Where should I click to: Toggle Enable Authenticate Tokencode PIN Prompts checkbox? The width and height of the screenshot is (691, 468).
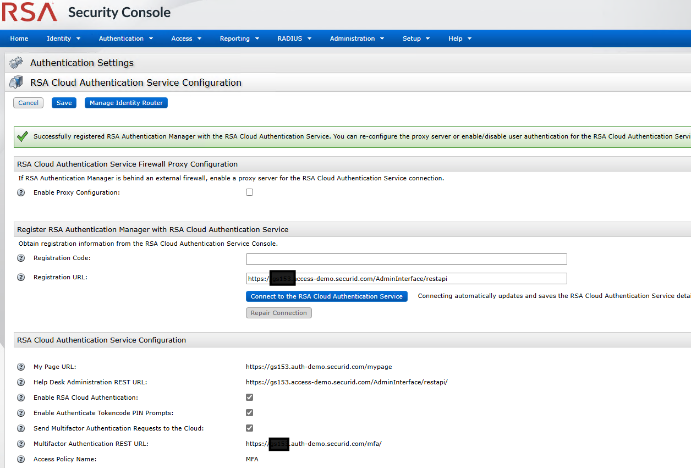click(250, 412)
